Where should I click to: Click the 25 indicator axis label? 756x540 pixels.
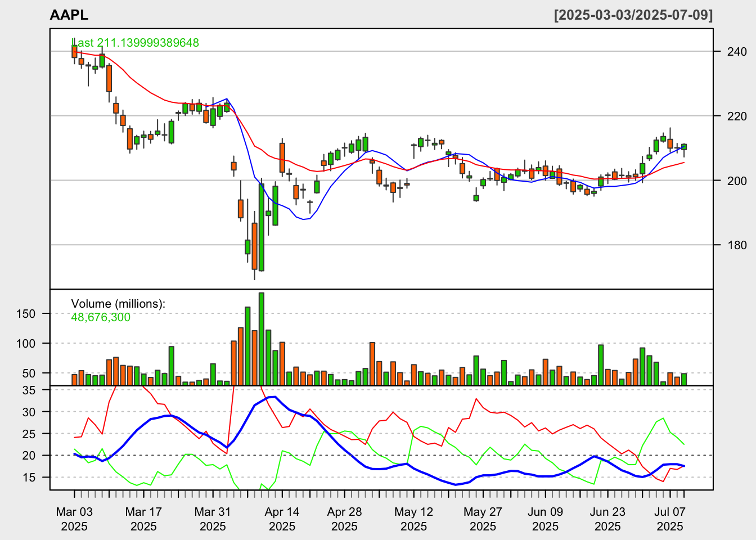pyautogui.click(x=29, y=434)
